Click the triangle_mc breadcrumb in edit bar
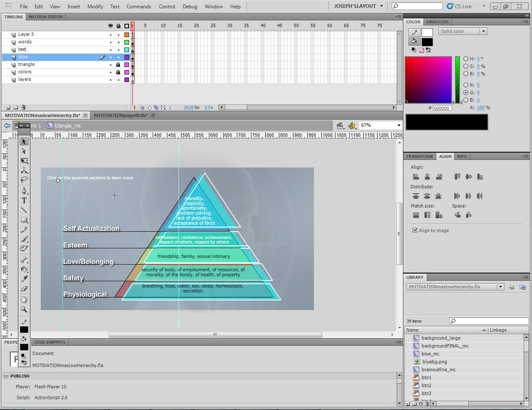 click(x=68, y=125)
